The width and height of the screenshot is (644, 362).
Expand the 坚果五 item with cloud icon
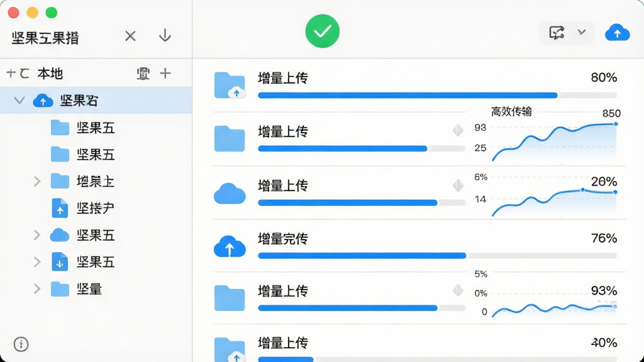click(x=37, y=235)
